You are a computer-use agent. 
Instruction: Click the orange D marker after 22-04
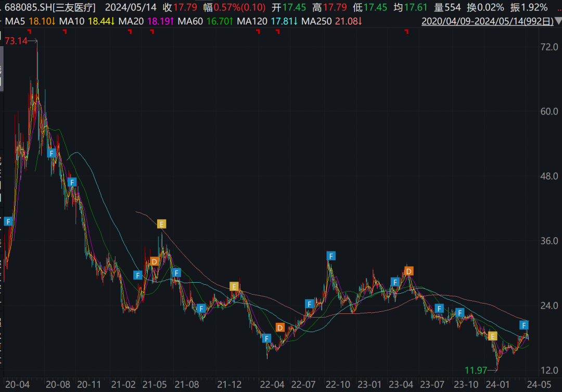click(x=280, y=327)
